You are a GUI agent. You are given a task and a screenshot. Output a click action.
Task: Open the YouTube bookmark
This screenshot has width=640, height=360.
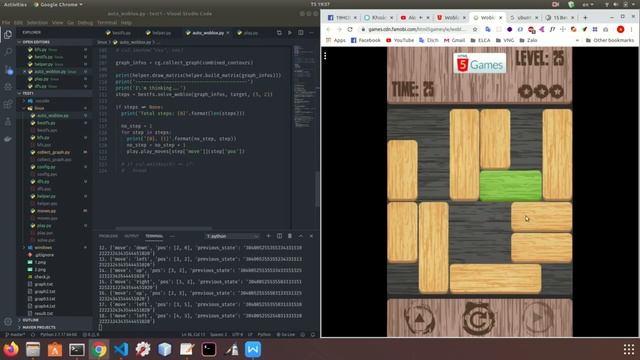[400, 40]
